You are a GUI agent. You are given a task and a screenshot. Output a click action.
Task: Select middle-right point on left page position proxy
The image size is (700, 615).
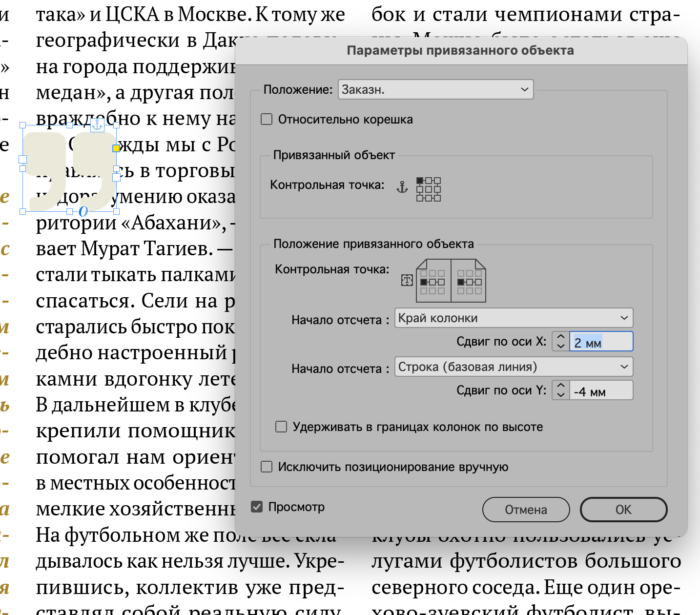441,282
